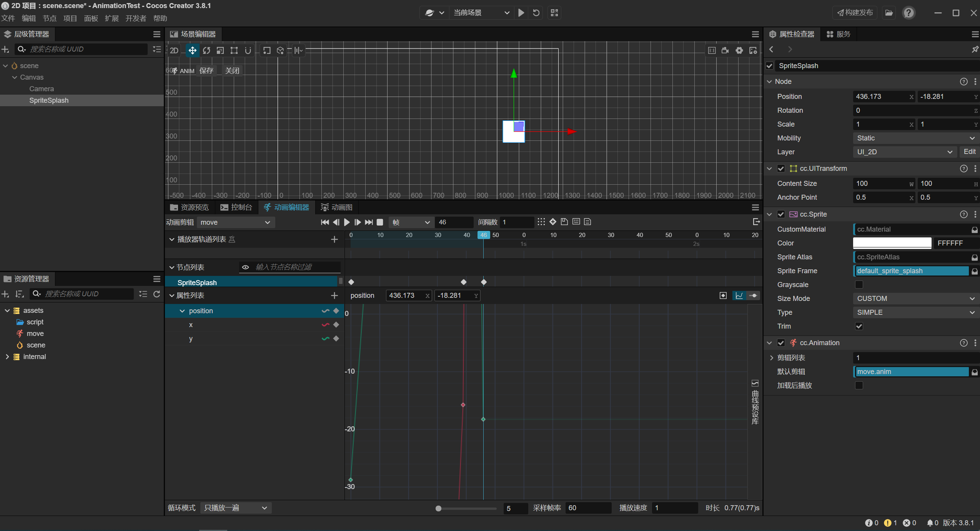
Task: Open the developer menu
Action: tap(136, 18)
